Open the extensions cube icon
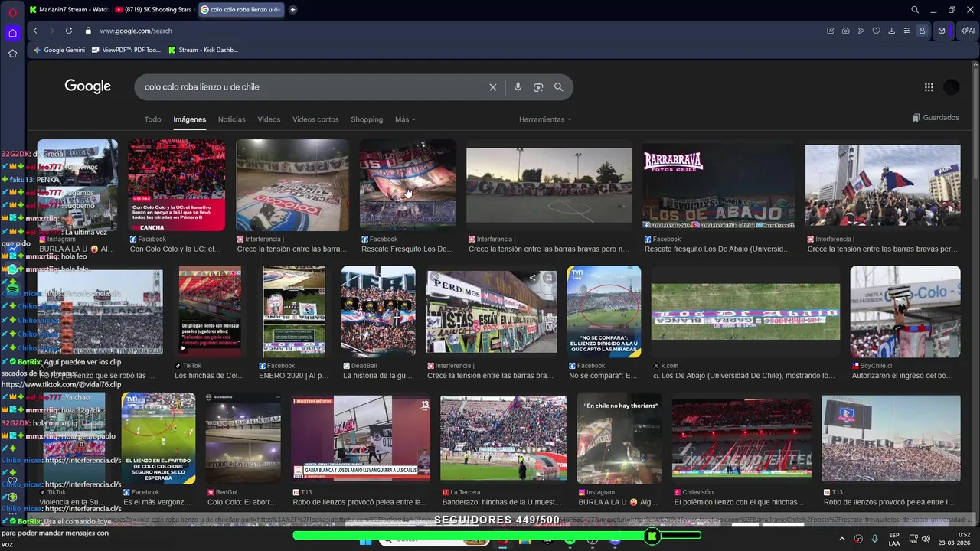 [x=942, y=31]
